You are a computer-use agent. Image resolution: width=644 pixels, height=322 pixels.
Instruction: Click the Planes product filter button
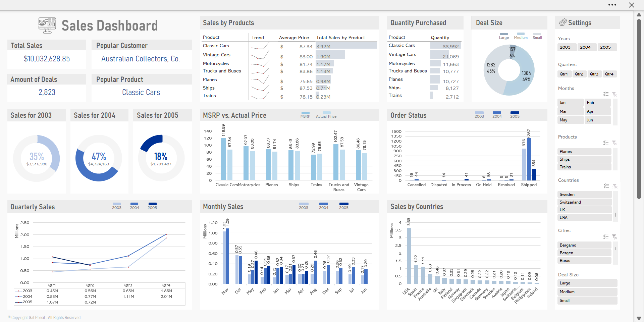click(x=584, y=152)
